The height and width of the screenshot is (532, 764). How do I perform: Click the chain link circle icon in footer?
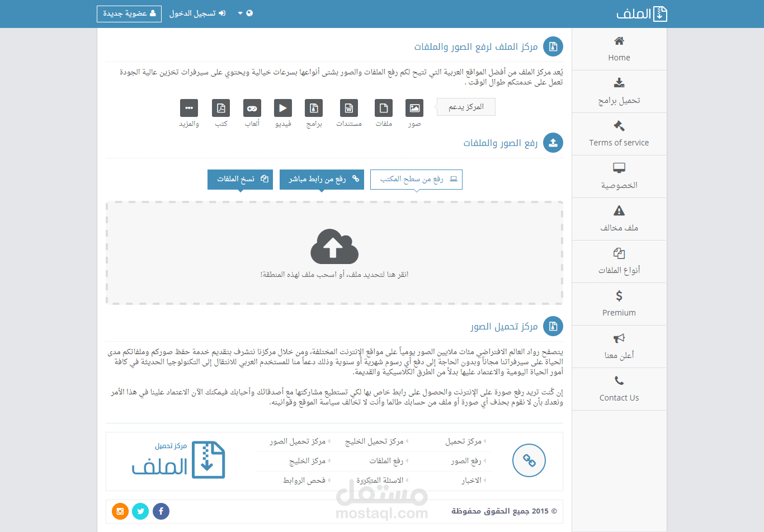(x=529, y=460)
